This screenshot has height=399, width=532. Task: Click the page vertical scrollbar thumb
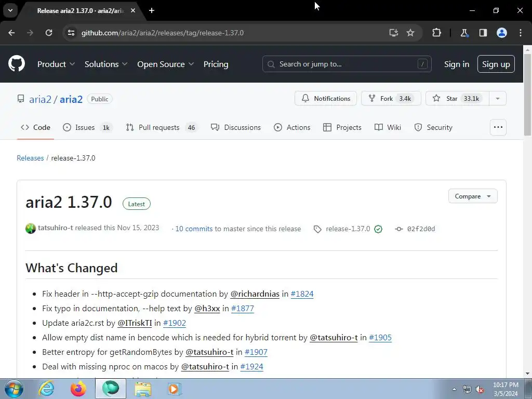click(x=528, y=95)
